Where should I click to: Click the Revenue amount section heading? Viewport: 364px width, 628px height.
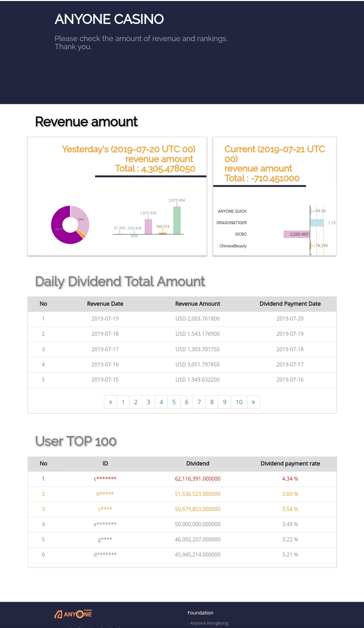coord(86,122)
